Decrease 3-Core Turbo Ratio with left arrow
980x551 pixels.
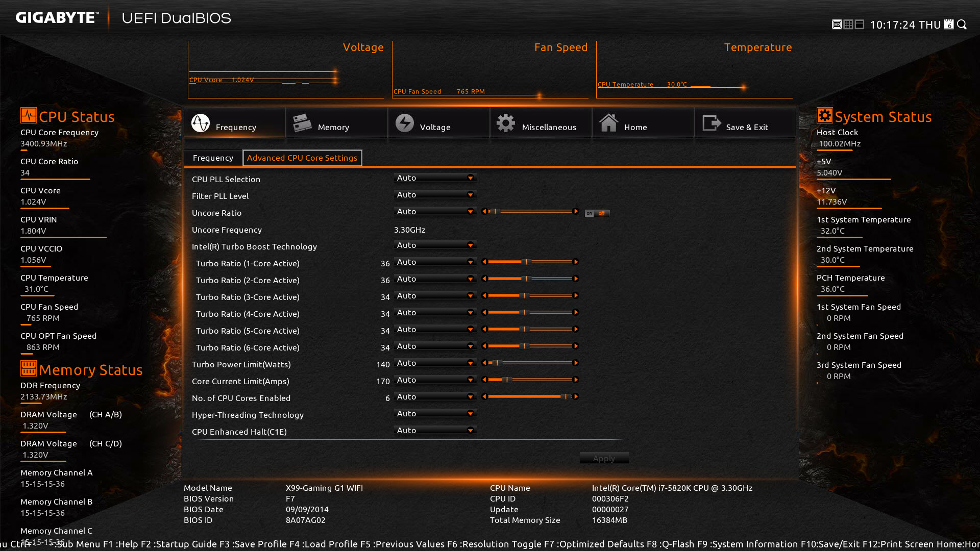(484, 295)
